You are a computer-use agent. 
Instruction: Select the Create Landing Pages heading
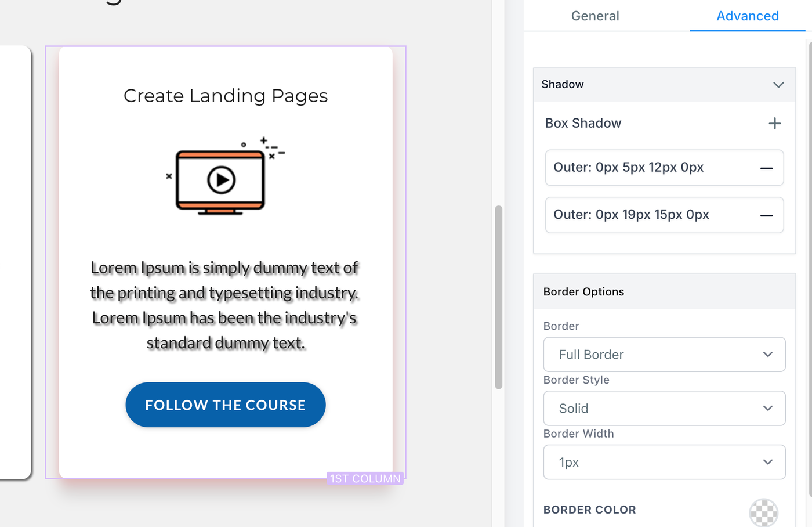pyautogui.click(x=226, y=96)
